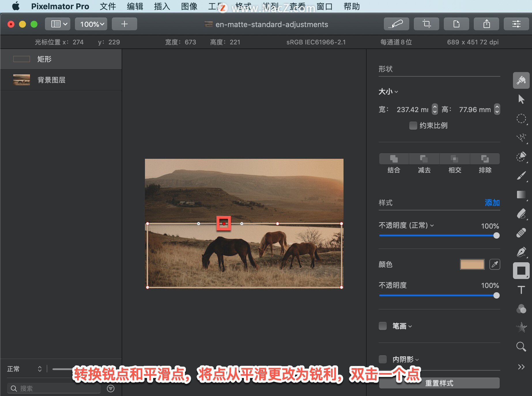The height and width of the screenshot is (396, 532).
Task: Expand more tools double-chevron
Action: click(521, 367)
